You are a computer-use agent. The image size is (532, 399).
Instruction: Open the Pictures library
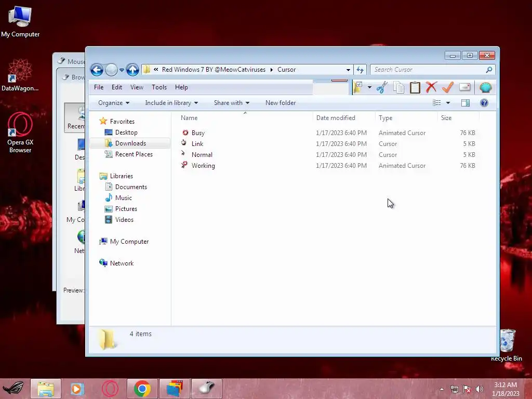click(126, 209)
